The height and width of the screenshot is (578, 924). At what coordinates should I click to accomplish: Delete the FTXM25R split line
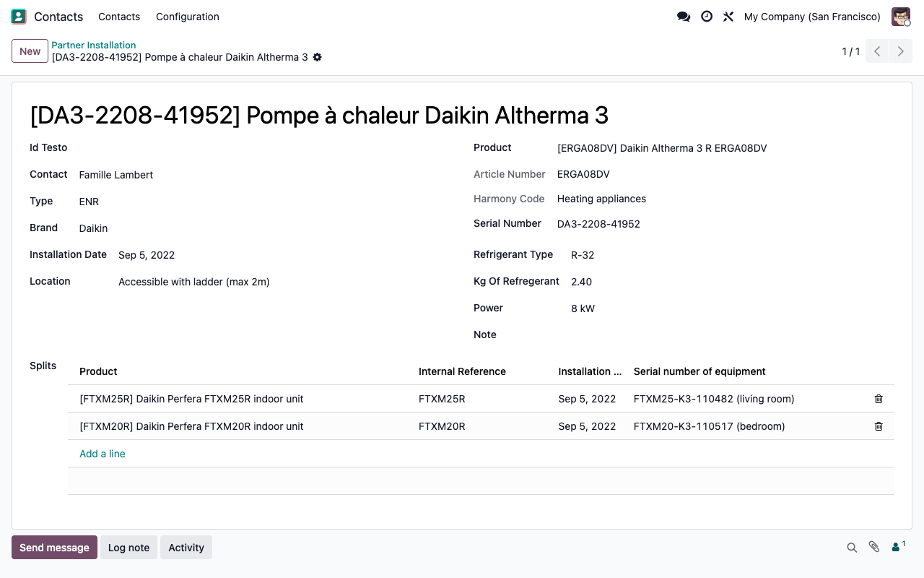879,399
